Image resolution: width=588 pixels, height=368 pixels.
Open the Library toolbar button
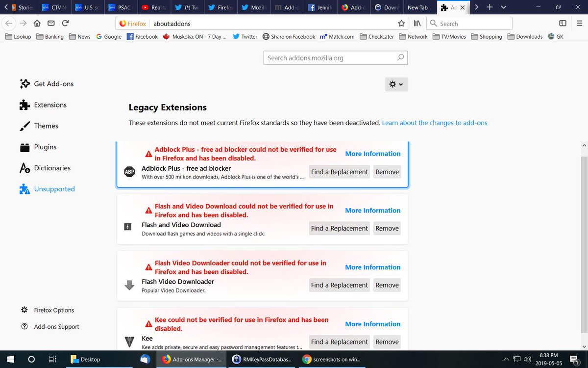417,23
